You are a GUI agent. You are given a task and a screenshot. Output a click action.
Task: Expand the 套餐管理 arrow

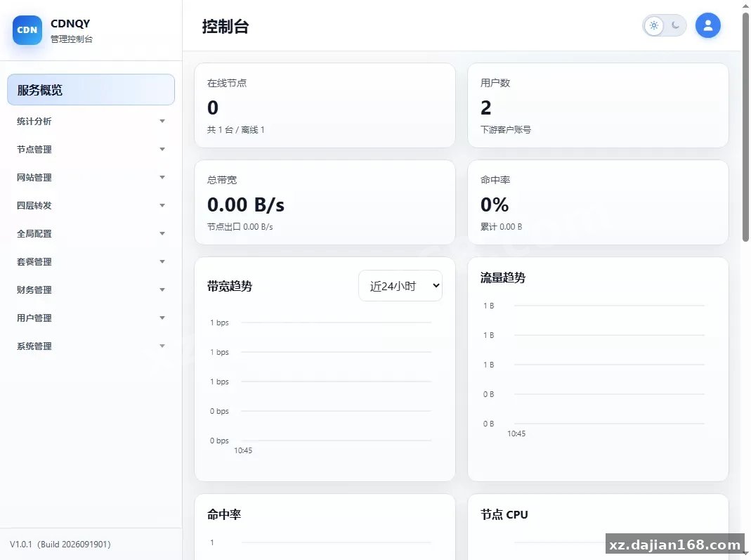click(x=162, y=261)
